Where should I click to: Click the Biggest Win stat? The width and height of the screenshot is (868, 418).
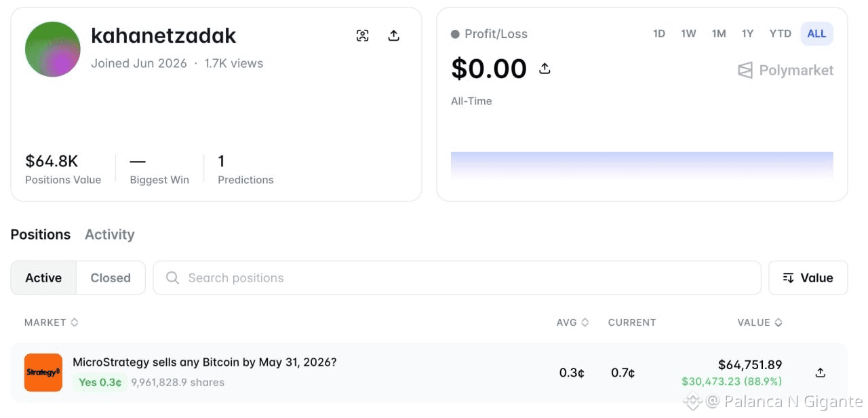pos(159,169)
